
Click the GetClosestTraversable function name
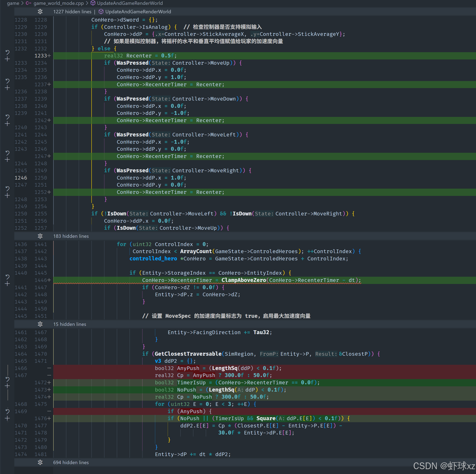(x=188, y=354)
